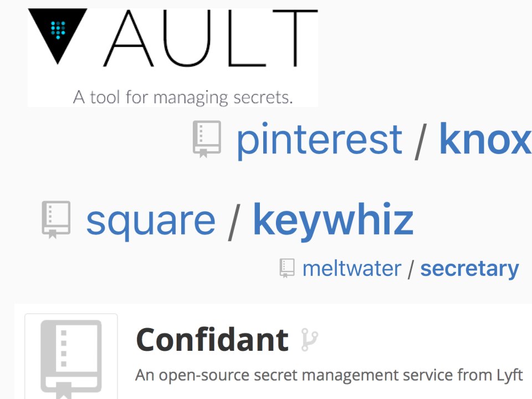Click the small repo icon beside meltwater

tap(287, 268)
